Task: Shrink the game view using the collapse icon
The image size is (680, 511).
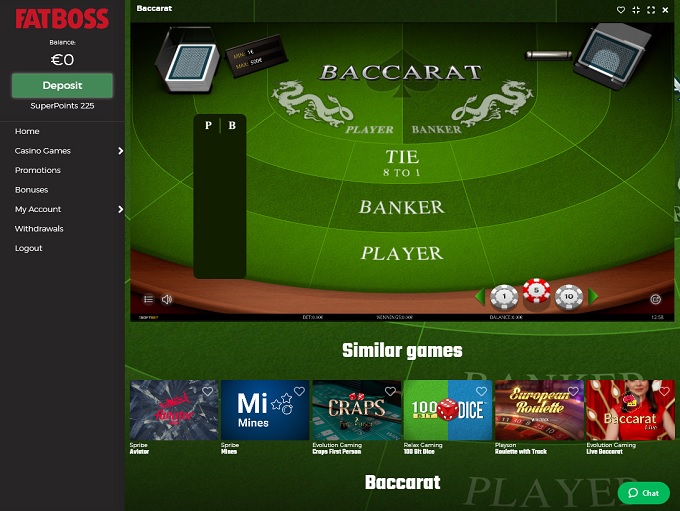Action: click(x=636, y=10)
